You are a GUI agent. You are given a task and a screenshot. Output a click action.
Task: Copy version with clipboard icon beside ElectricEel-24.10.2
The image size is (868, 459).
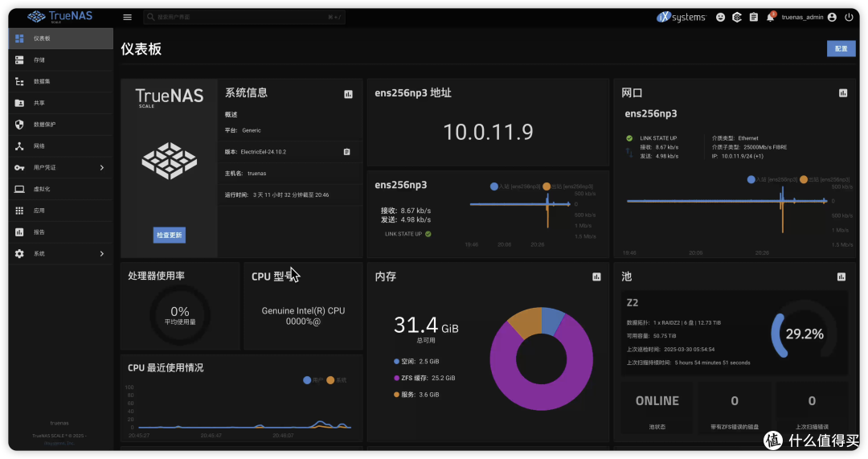[x=346, y=152]
